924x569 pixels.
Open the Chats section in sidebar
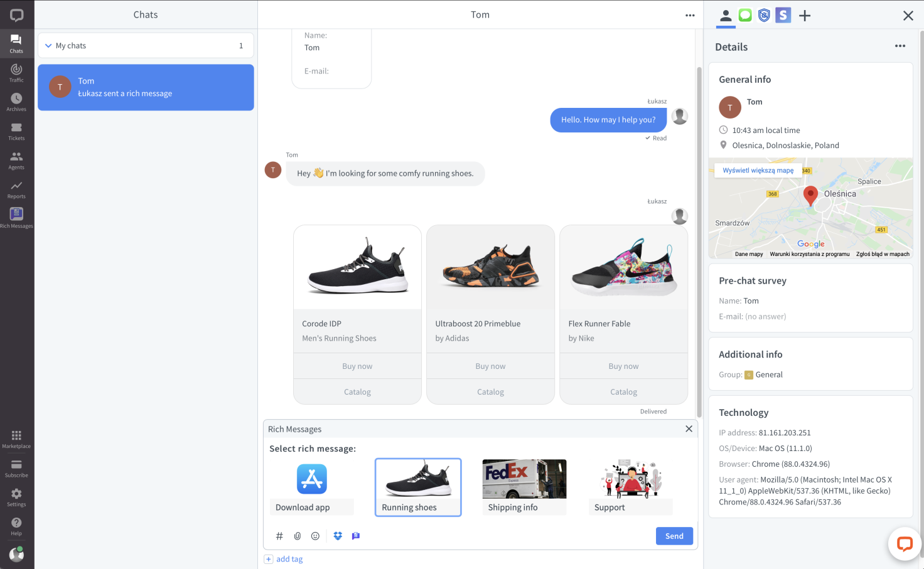(x=16, y=43)
